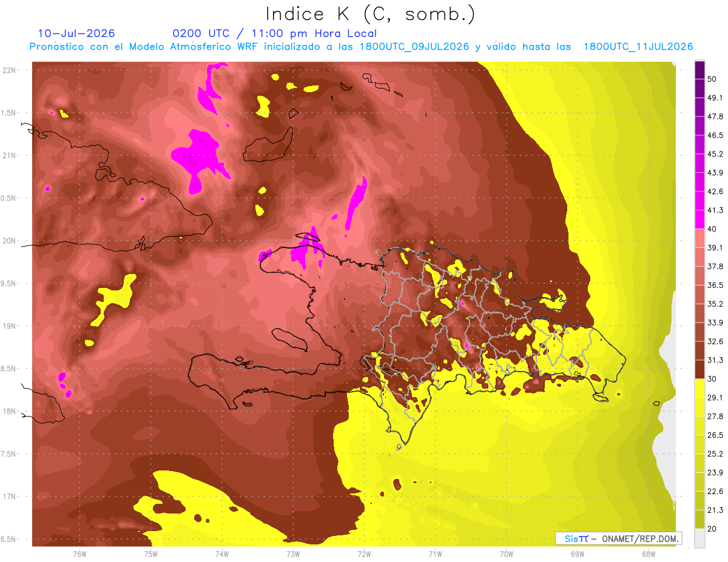Image resolution: width=728 pixels, height=562 pixels.
Task: Click the colorbar value "30"
Action: click(712, 379)
